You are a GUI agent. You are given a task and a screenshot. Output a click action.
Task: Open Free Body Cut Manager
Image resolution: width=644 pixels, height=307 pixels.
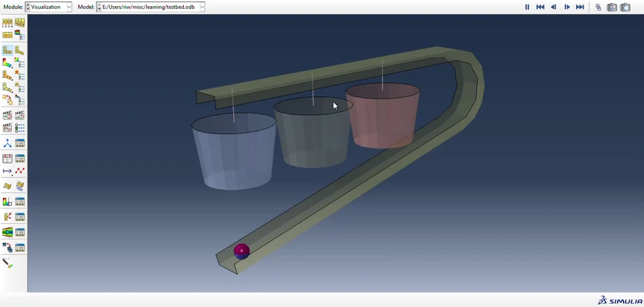pyautogui.click(x=19, y=217)
